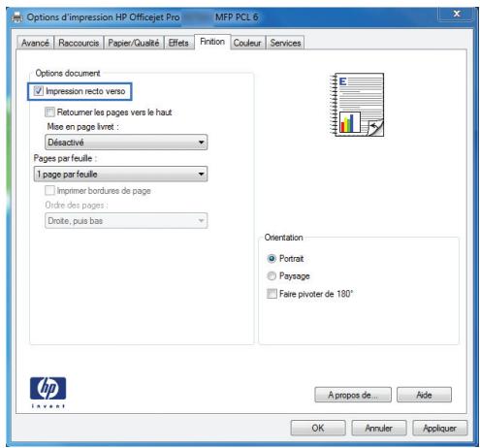Viewport: 480px width, 448px height.
Task: Select the Paysage orientation radio button
Action: [272, 275]
